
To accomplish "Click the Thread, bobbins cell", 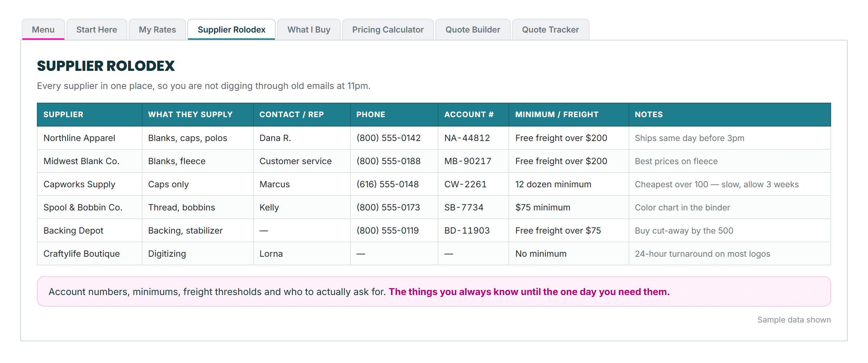I will (198, 208).
